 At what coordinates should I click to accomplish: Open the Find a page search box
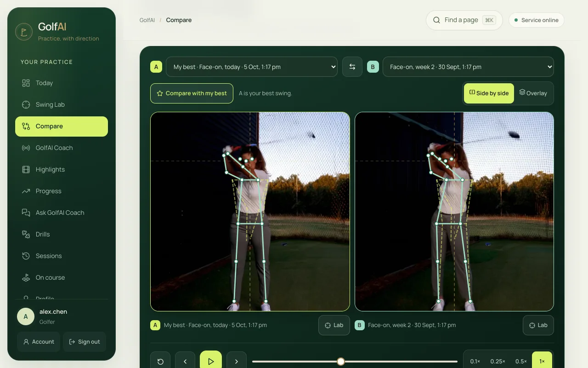tap(464, 20)
